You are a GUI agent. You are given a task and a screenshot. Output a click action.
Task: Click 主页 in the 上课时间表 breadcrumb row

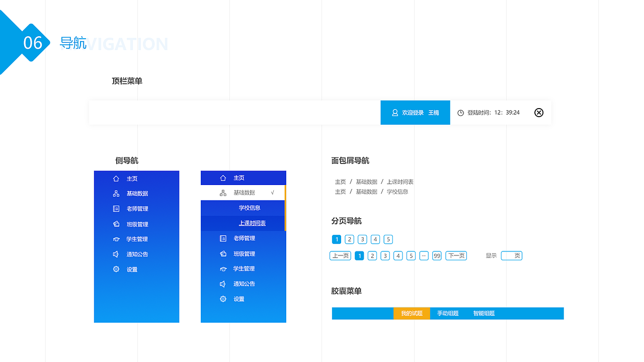tap(341, 182)
